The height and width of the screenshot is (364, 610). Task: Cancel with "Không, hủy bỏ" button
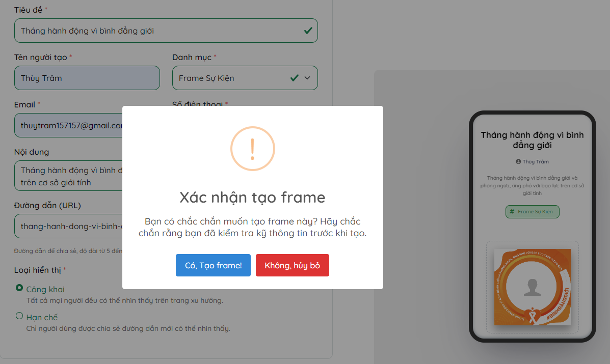tap(292, 265)
